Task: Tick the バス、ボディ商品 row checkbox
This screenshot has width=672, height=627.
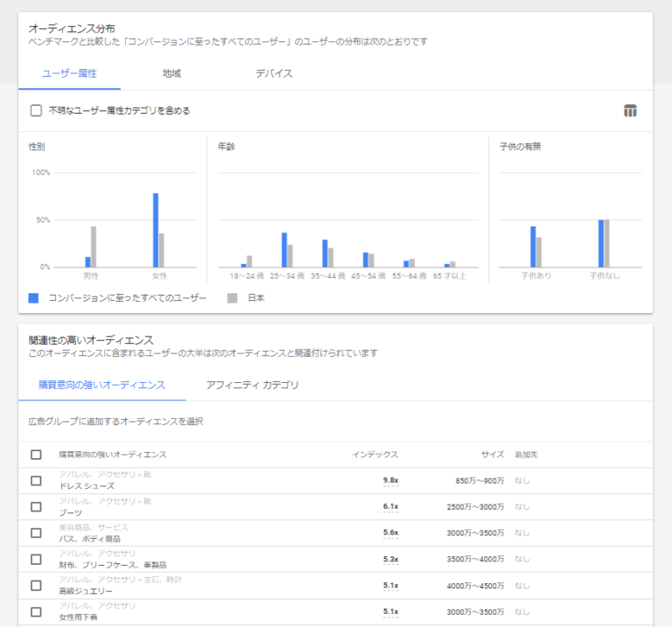Action: [36, 533]
